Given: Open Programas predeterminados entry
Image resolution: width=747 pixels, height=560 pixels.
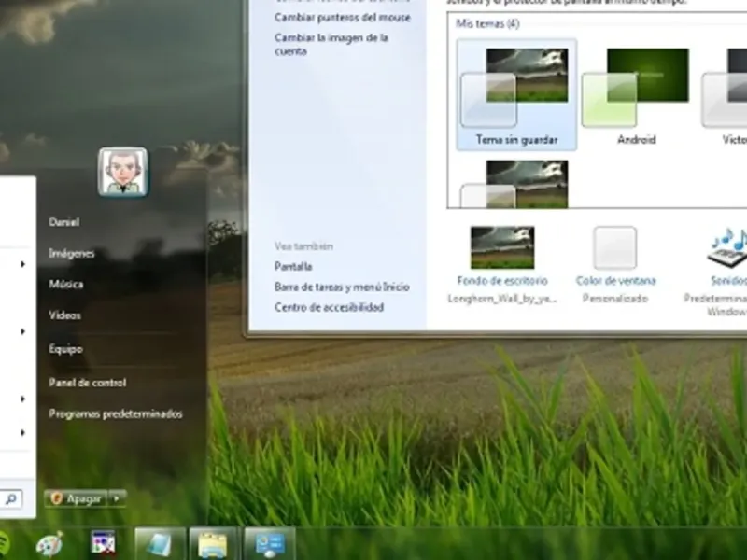Looking at the screenshot, I should point(116,413).
